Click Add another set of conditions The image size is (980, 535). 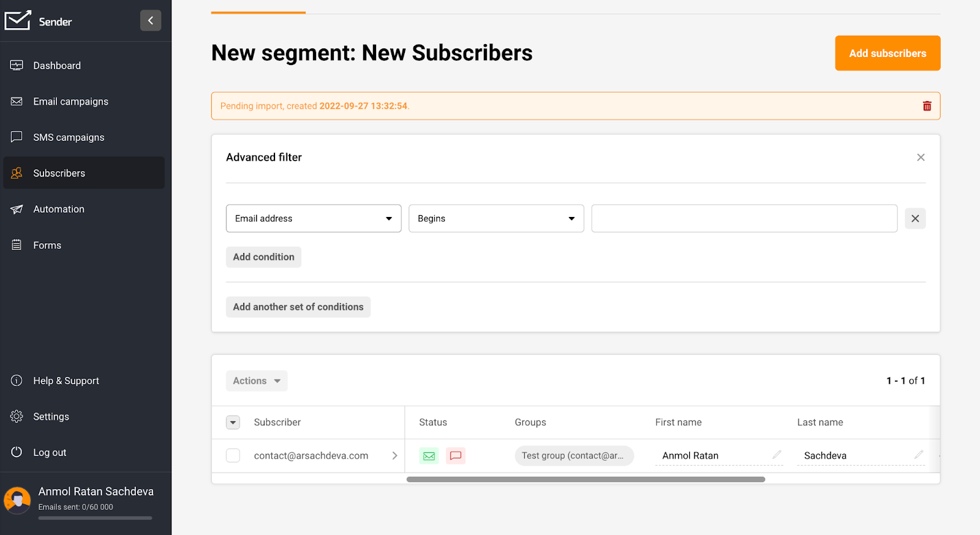(x=298, y=307)
